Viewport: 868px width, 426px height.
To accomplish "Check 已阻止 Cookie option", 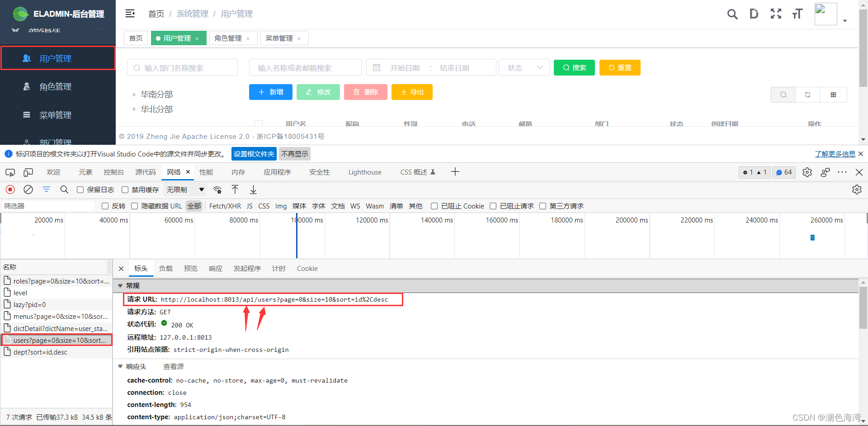I will 434,206.
